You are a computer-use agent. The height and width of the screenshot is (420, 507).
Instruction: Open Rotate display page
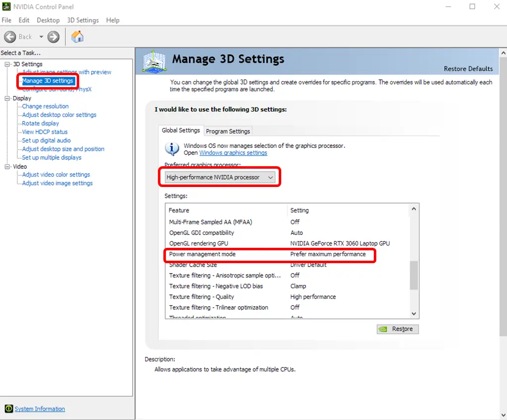(x=41, y=123)
